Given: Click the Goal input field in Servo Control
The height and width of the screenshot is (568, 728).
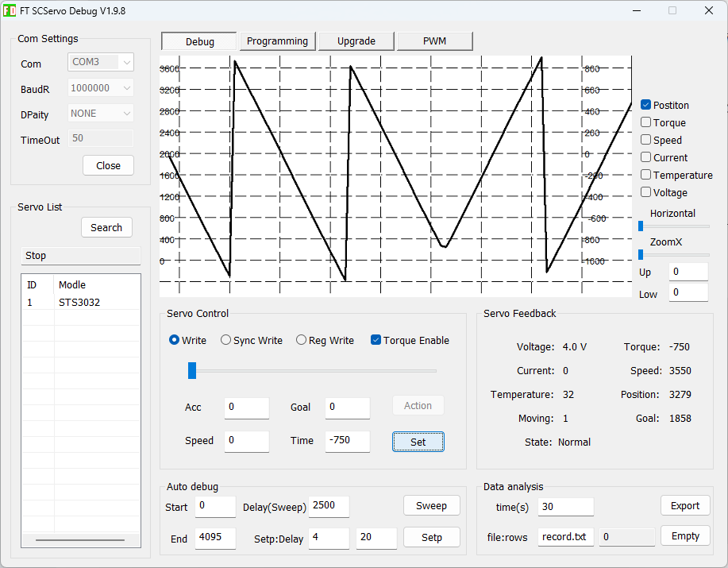Looking at the screenshot, I should click(347, 408).
